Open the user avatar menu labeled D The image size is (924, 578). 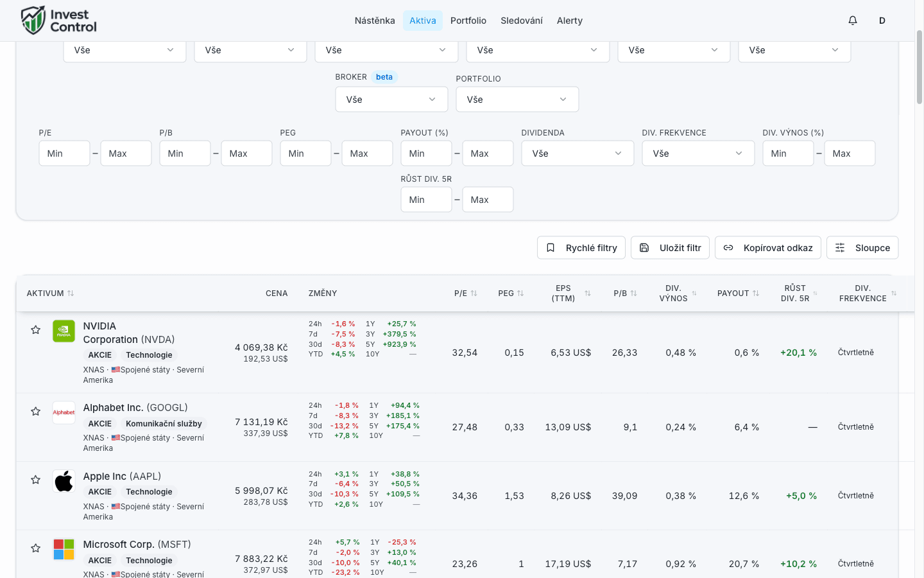point(882,21)
